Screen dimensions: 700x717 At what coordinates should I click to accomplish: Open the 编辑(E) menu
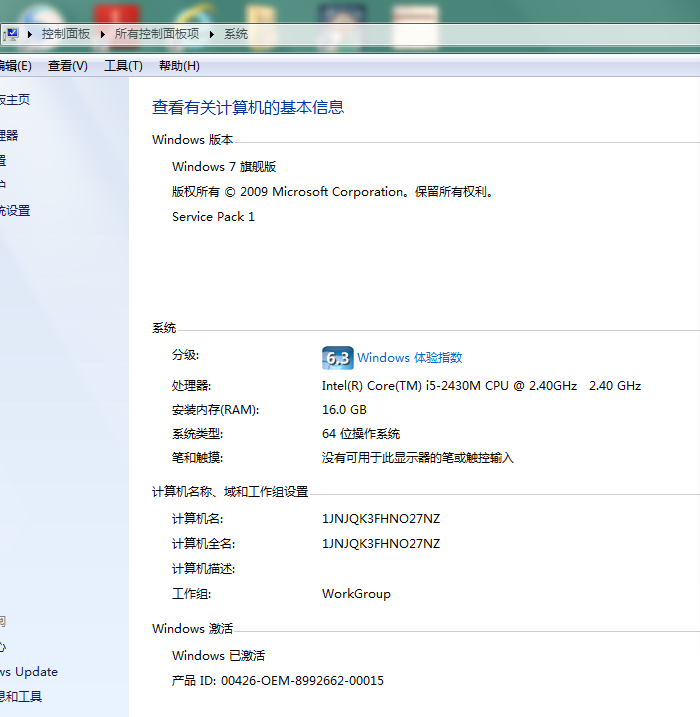16,66
